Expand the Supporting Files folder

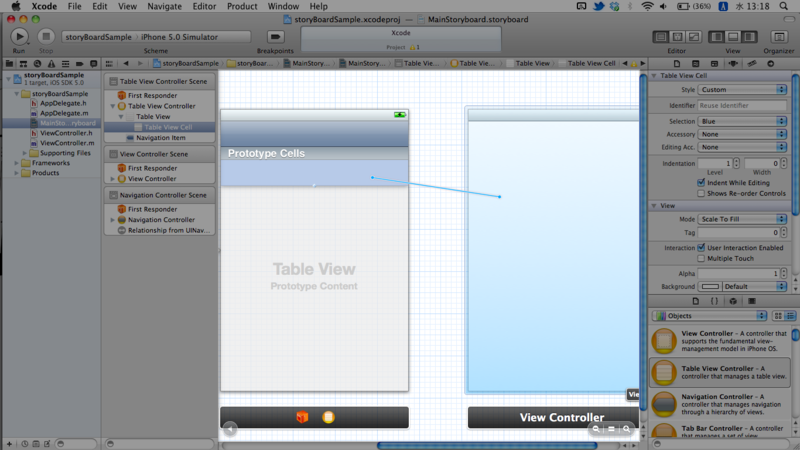(24, 153)
